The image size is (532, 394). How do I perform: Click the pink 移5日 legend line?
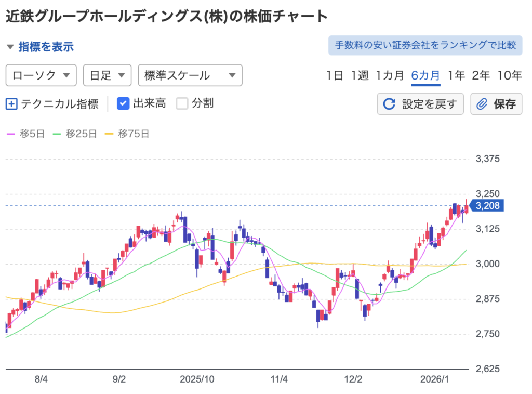pyautogui.click(x=11, y=134)
